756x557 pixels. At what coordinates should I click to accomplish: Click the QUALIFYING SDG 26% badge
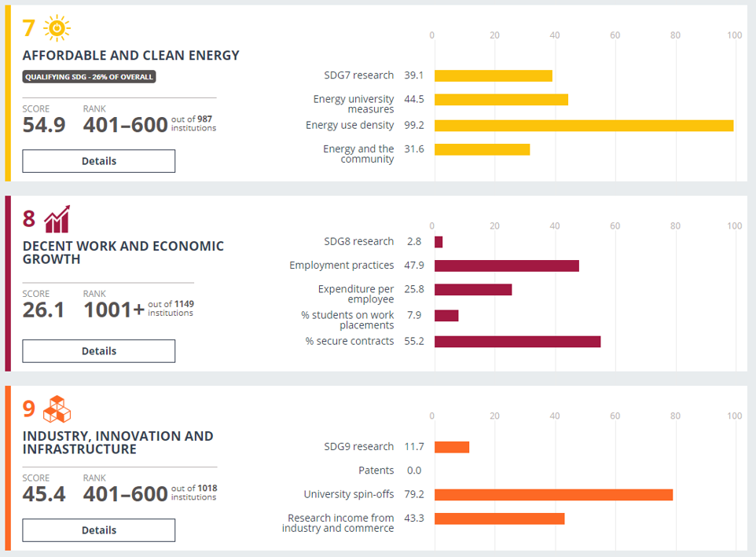88,76
